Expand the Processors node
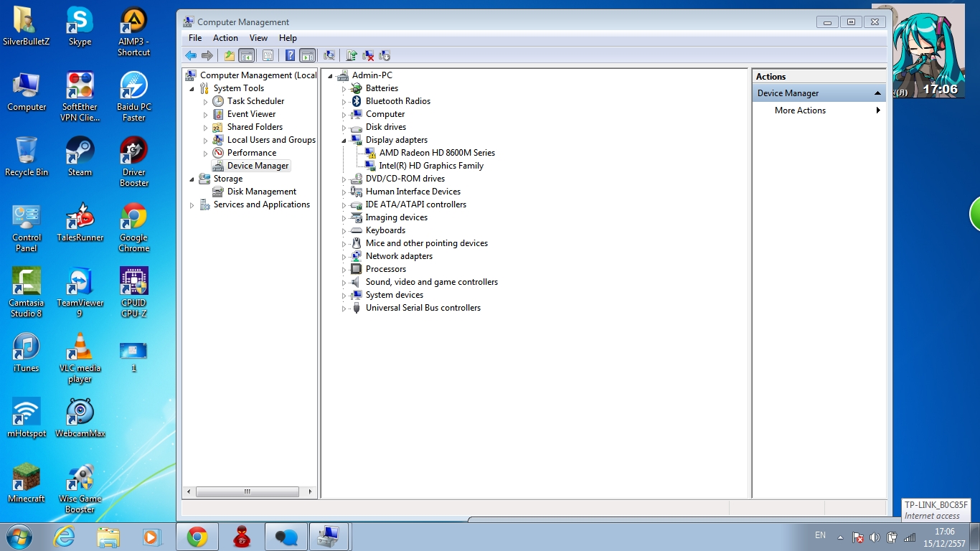The width and height of the screenshot is (980, 551). (x=344, y=269)
